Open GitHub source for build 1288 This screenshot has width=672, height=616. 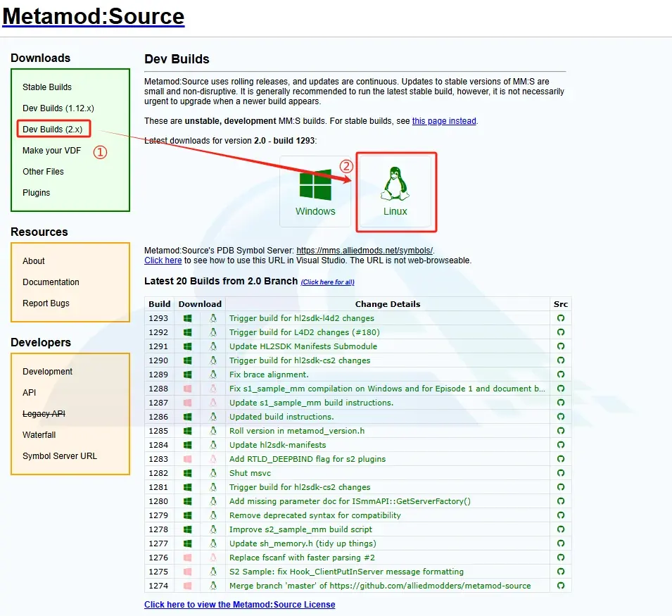pyautogui.click(x=561, y=389)
